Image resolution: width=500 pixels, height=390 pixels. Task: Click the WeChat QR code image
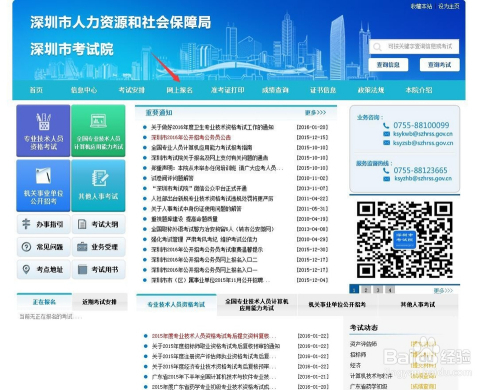tap(404, 240)
